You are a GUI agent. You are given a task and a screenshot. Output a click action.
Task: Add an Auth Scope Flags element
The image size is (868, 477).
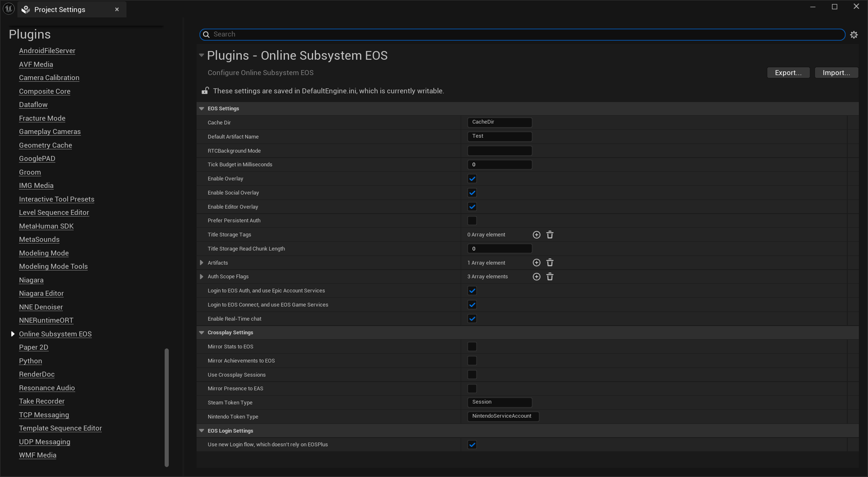point(536,277)
